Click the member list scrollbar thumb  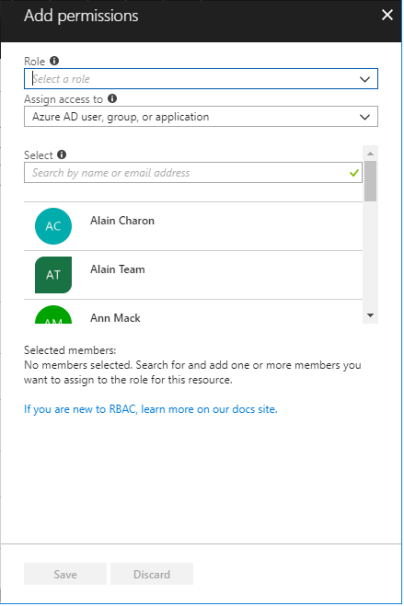pyautogui.click(x=370, y=181)
